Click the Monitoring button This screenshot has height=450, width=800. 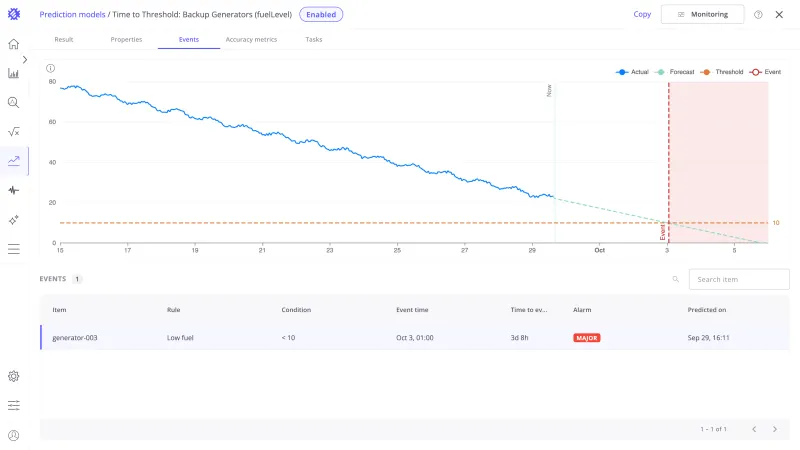[703, 14]
